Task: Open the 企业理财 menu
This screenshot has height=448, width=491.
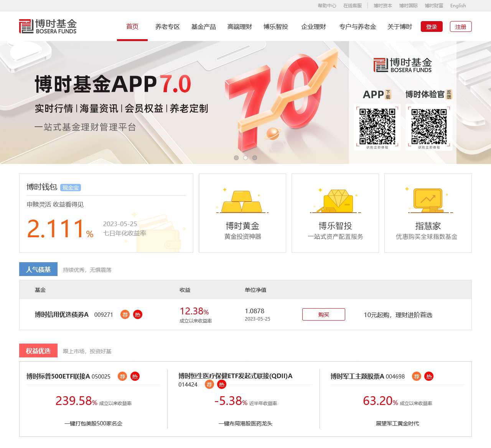Action: (x=314, y=26)
